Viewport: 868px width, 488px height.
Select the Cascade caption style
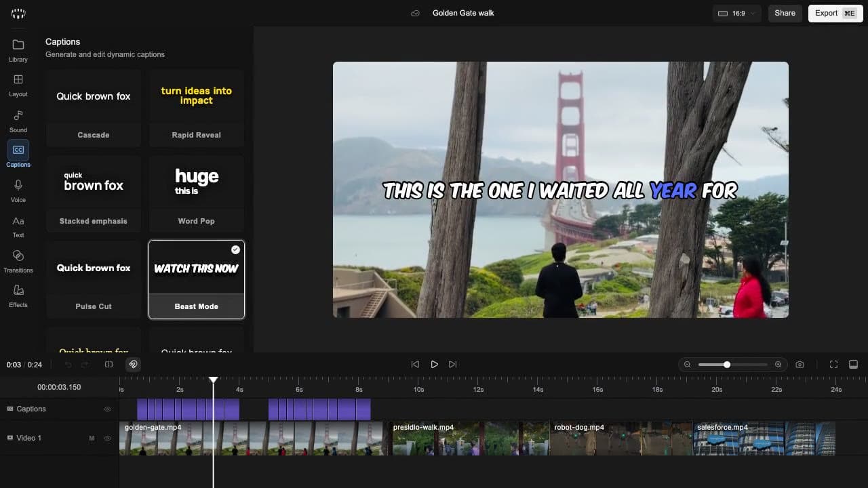pos(94,108)
